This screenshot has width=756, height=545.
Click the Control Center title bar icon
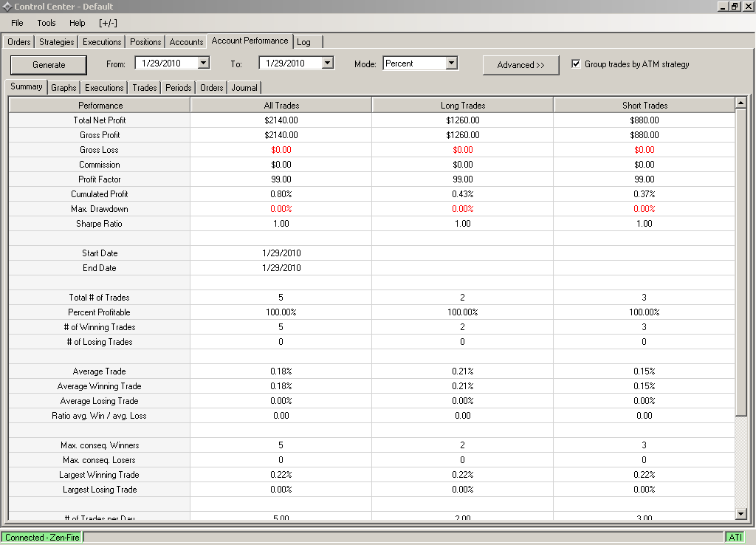click(7, 6)
